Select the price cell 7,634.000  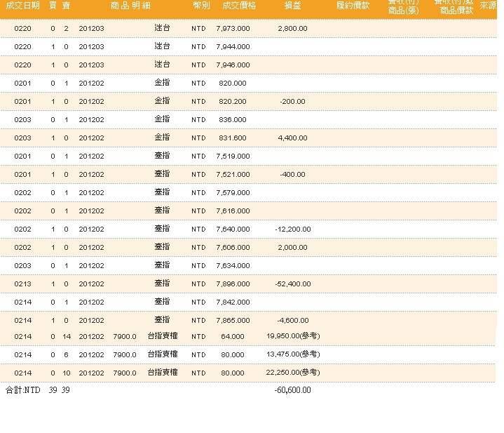(x=233, y=266)
